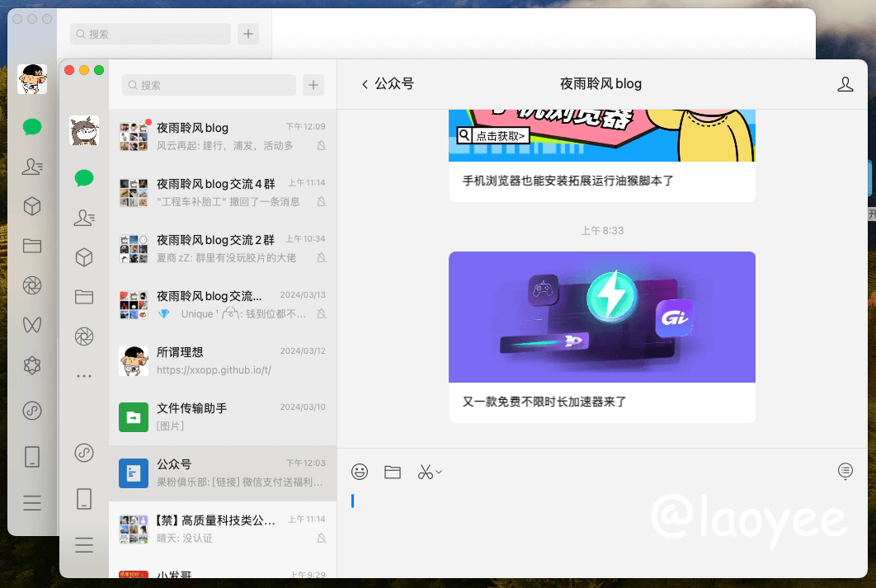The image size is (876, 588).
Task: Click the purple accelerator article thumbnail
Action: [602, 317]
